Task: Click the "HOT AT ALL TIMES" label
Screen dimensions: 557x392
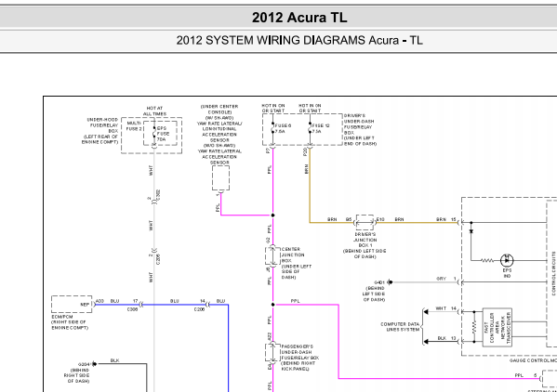Action: [x=154, y=111]
